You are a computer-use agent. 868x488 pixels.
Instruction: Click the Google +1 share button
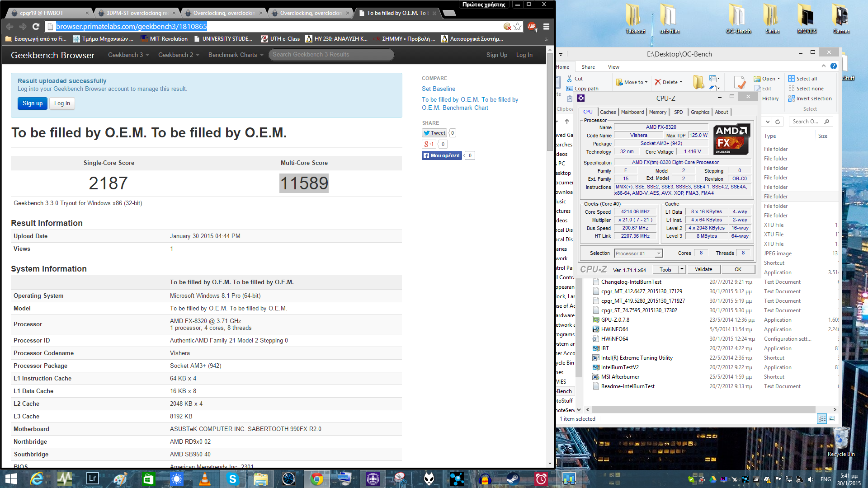pos(429,144)
